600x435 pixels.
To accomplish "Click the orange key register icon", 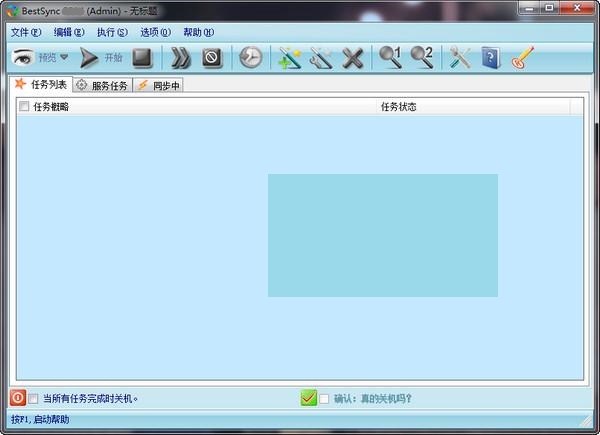I will pyautogui.click(x=522, y=58).
